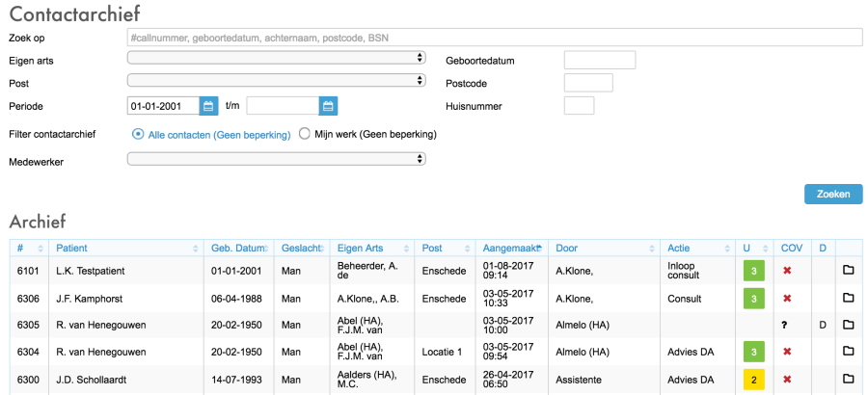Open folder icon for contact 6101
Image resolution: width=868 pixels, height=395 pixels.
tap(848, 270)
